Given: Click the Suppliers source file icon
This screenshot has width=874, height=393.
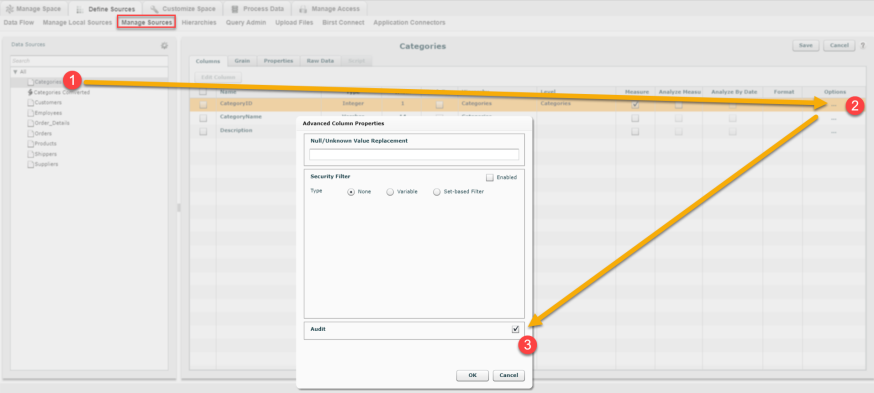Looking at the screenshot, I should click(x=31, y=164).
